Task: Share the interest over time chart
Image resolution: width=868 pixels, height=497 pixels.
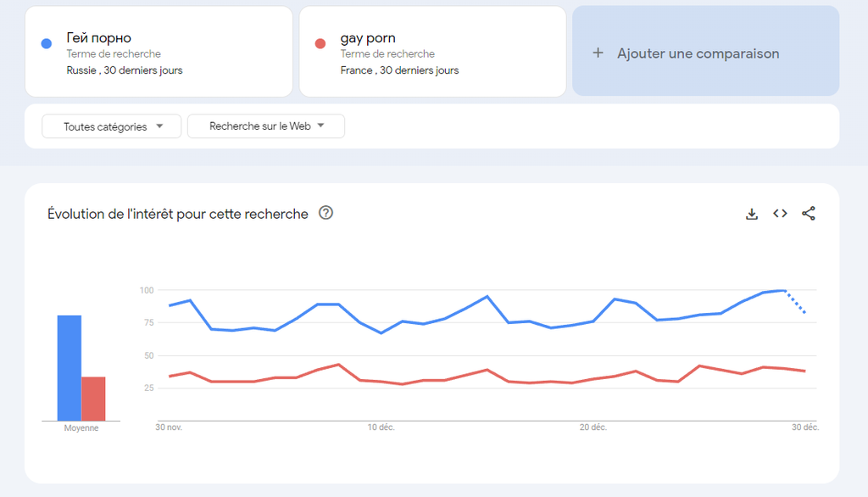Action: pos(809,214)
